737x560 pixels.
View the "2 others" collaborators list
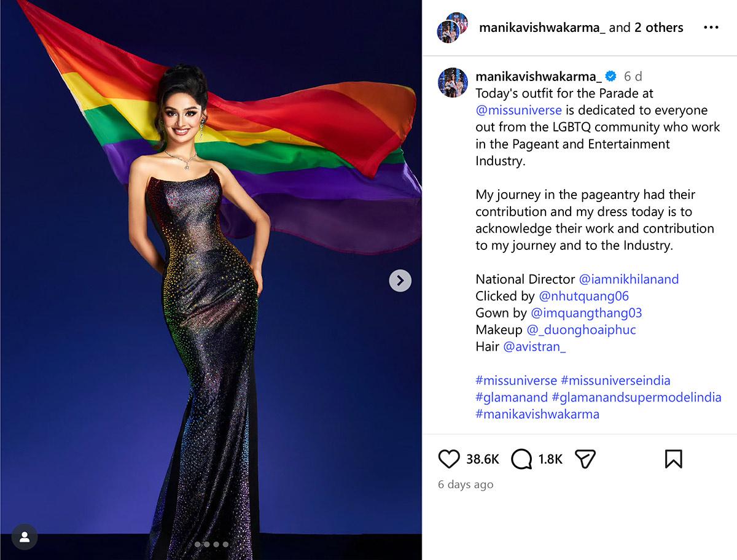tap(658, 28)
